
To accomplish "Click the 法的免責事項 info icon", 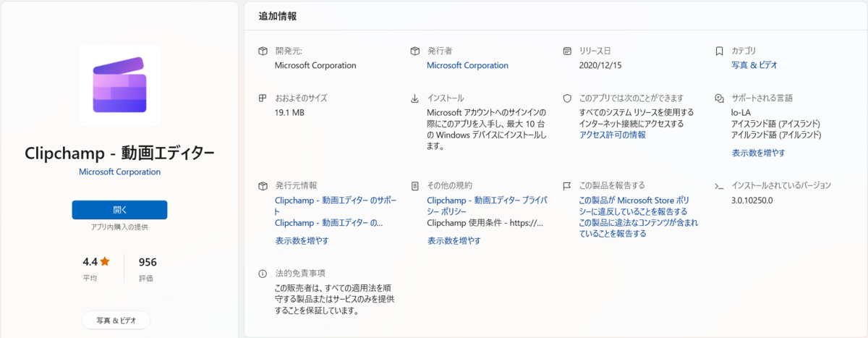I will (263, 274).
